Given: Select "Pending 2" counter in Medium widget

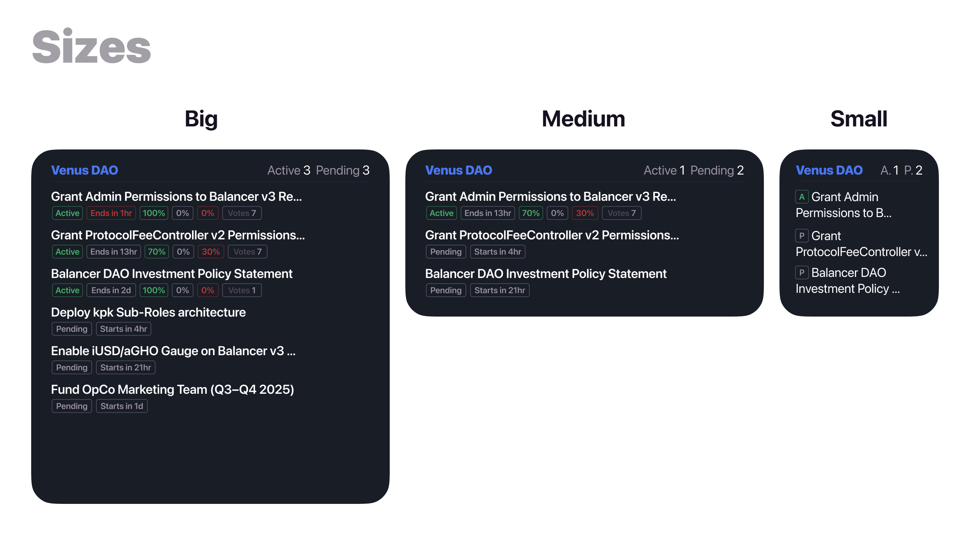Looking at the screenshot, I should coord(717,170).
